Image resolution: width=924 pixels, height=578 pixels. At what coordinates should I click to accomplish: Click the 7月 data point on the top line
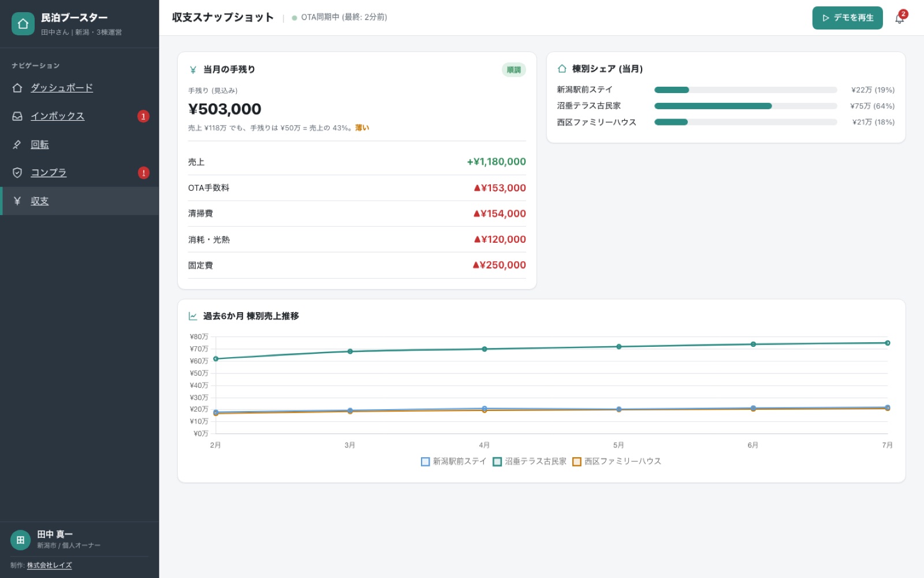tap(888, 343)
